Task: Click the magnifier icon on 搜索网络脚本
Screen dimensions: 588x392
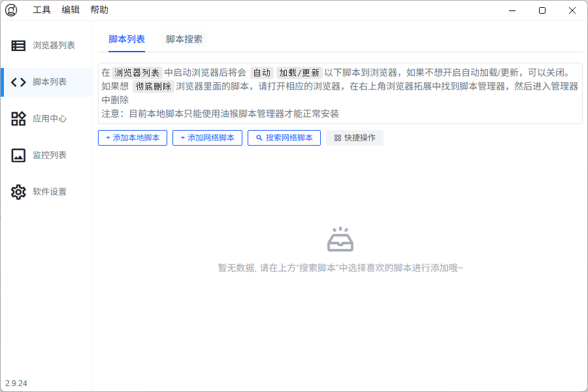Action: click(x=257, y=138)
